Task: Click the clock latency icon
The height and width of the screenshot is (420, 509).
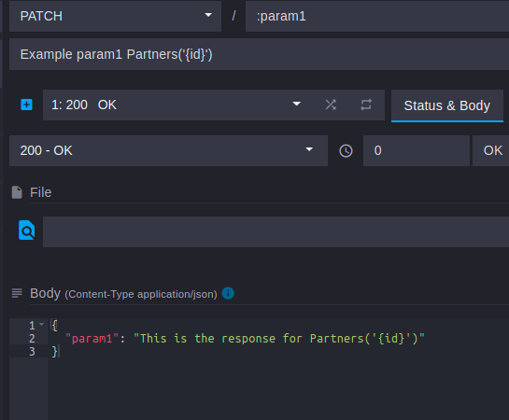Action: pyautogui.click(x=346, y=151)
